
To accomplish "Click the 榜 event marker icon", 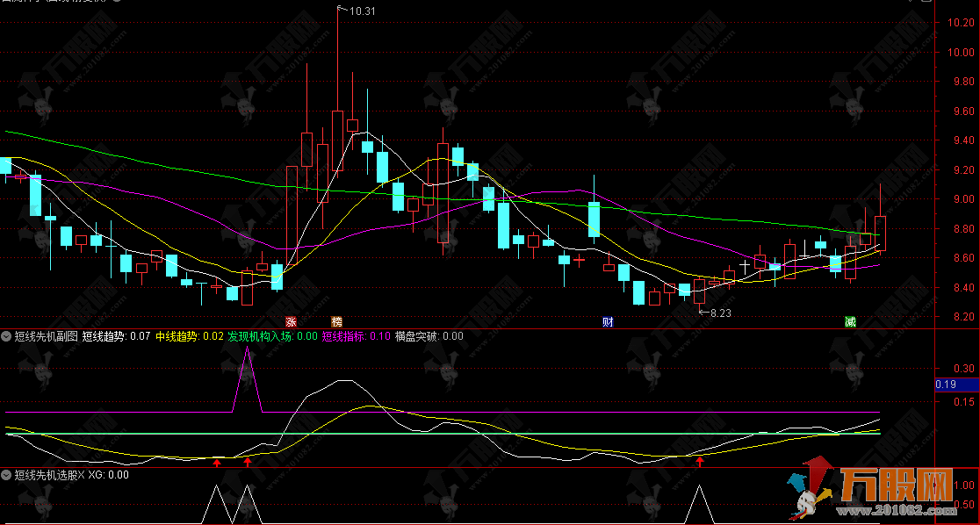I will click(336, 321).
